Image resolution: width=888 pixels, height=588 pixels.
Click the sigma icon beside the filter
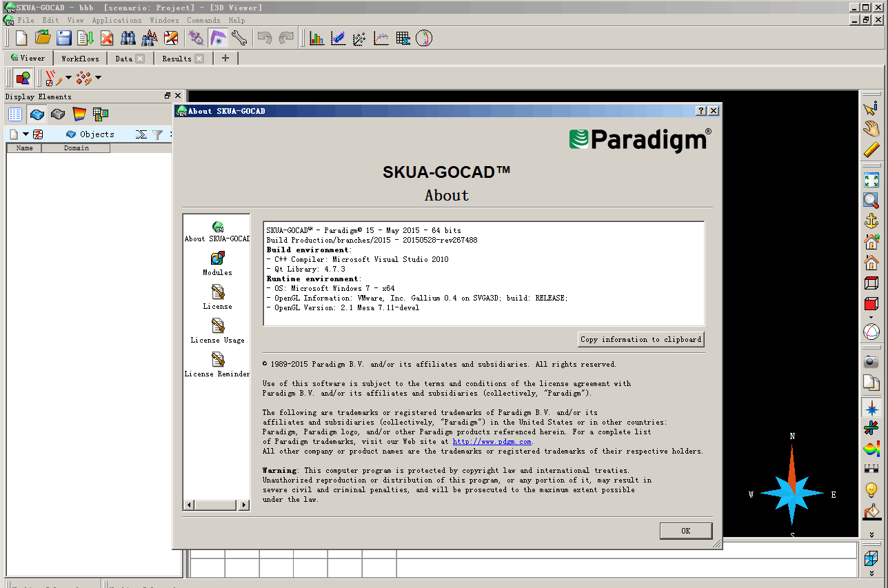point(141,134)
